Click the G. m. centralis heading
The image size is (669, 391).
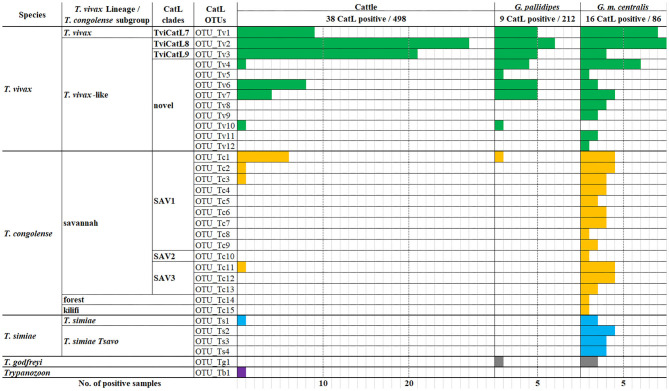coord(623,7)
